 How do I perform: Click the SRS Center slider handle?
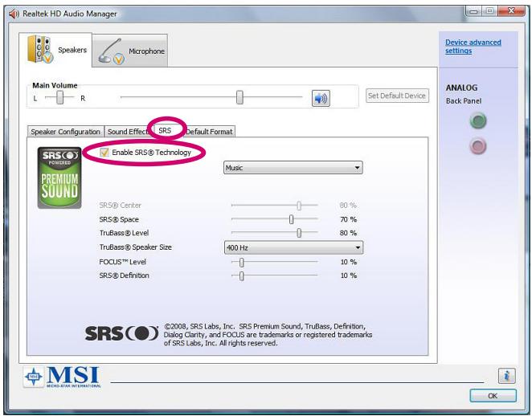pyautogui.click(x=299, y=206)
